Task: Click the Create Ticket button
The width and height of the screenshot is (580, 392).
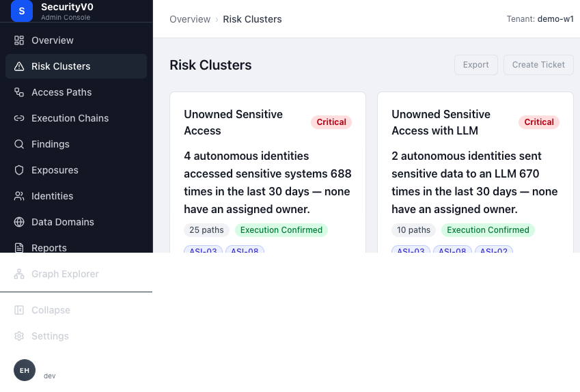Action: pyautogui.click(x=538, y=65)
